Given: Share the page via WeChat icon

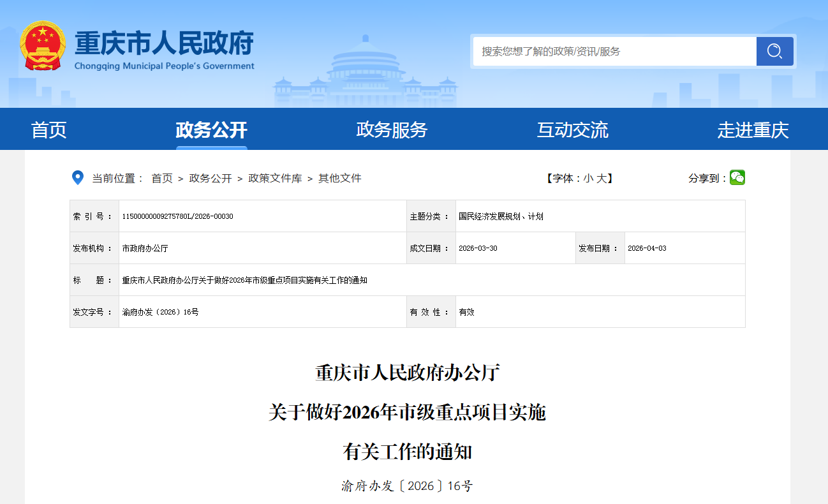Looking at the screenshot, I should (x=737, y=178).
